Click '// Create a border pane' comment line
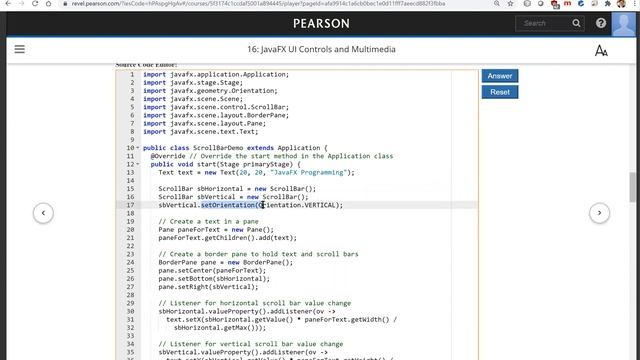Viewport: 640px width, 360px height. (258, 254)
